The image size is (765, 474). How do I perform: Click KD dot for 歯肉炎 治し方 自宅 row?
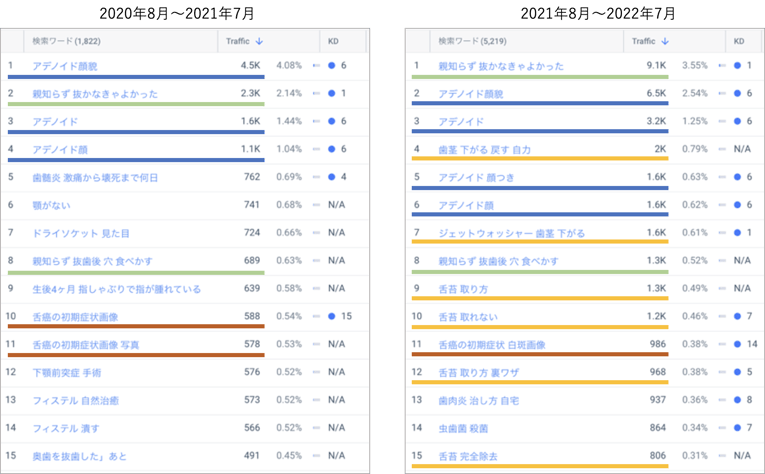(738, 400)
